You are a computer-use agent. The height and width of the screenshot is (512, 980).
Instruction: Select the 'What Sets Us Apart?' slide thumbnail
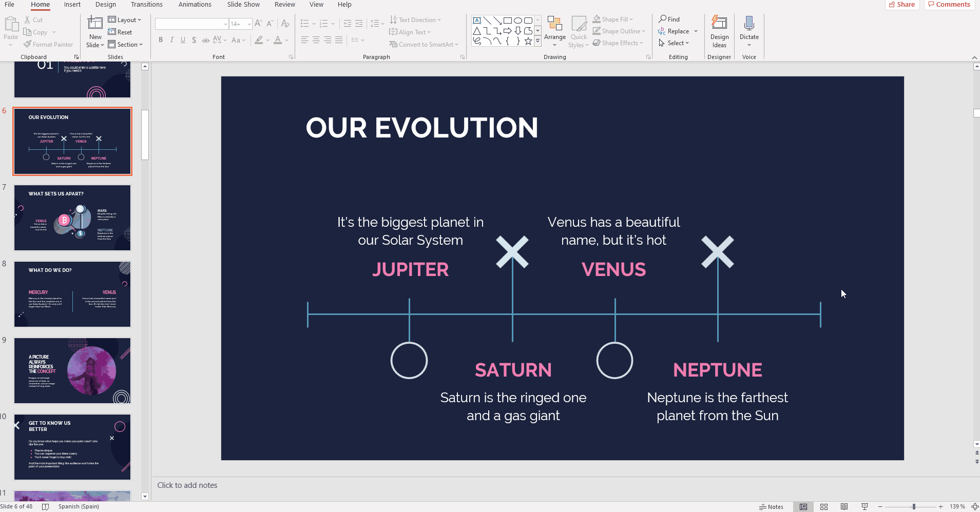click(x=72, y=218)
